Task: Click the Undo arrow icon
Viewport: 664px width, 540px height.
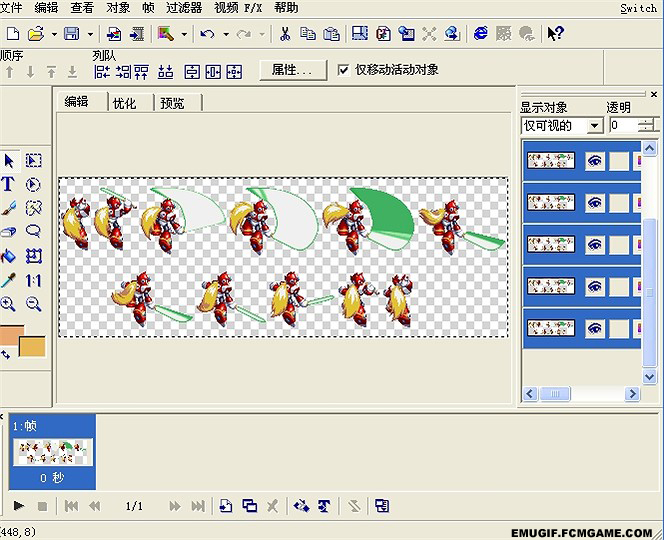Action: tap(207, 33)
